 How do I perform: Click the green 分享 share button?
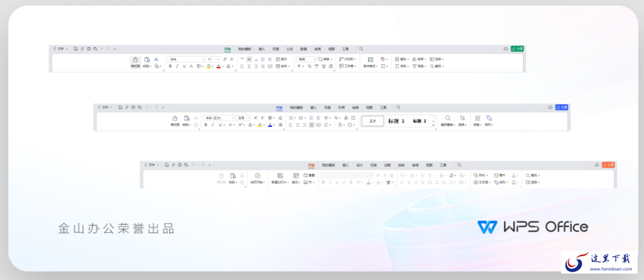pyautogui.click(x=517, y=49)
